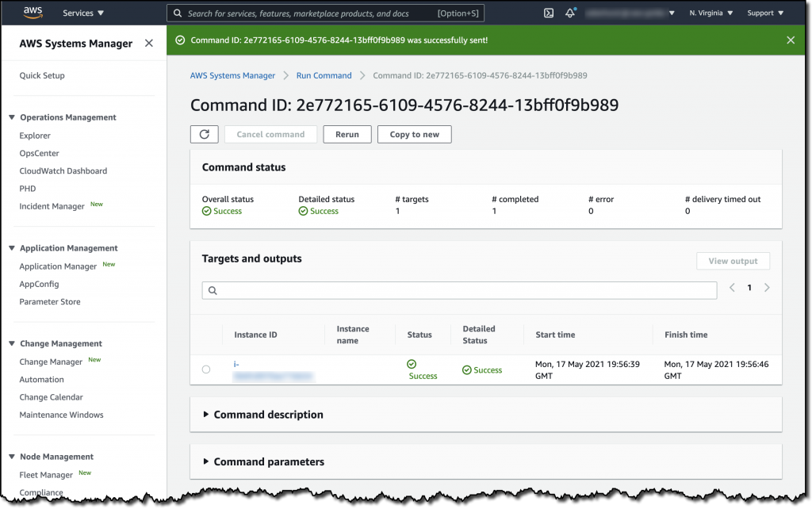
Task: Close the AWS Systems Manager sidebar
Action: (148, 44)
